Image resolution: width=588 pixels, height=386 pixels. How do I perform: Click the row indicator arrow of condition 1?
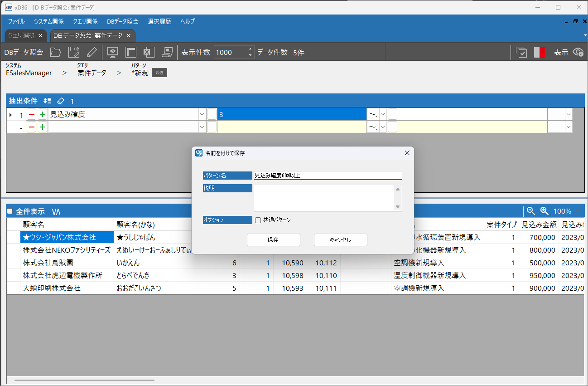coord(11,115)
